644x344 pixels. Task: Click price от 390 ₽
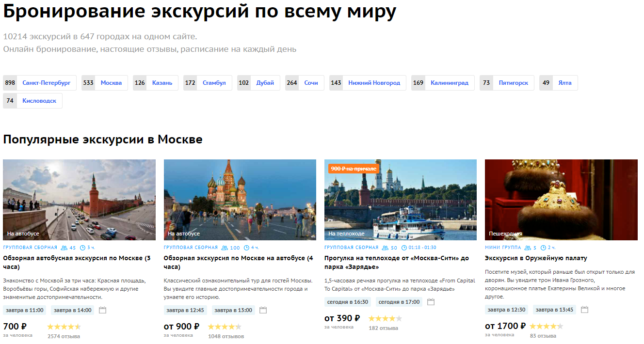tap(342, 318)
